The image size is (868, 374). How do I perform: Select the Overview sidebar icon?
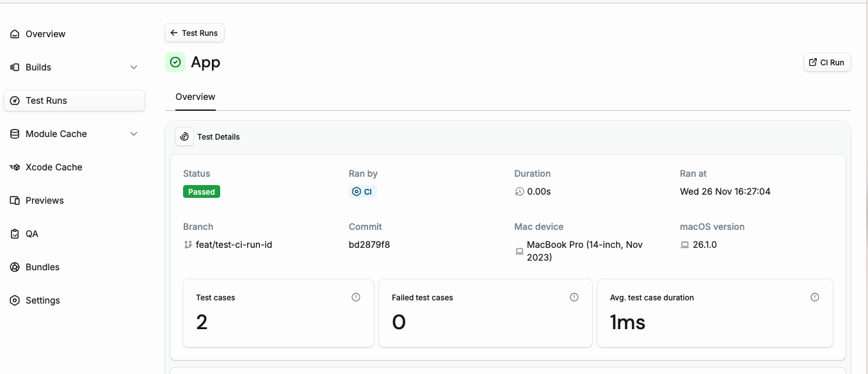tap(14, 33)
